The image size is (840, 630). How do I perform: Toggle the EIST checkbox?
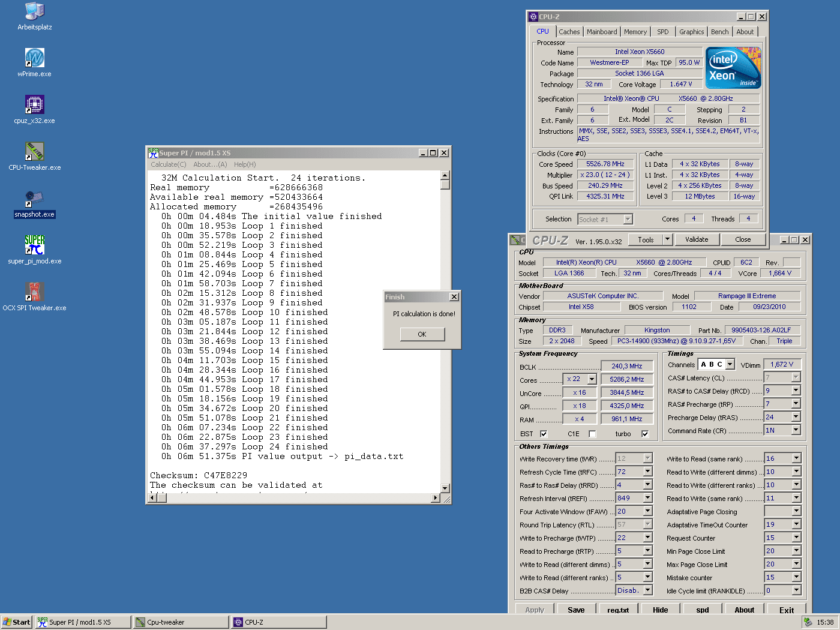[x=544, y=434]
